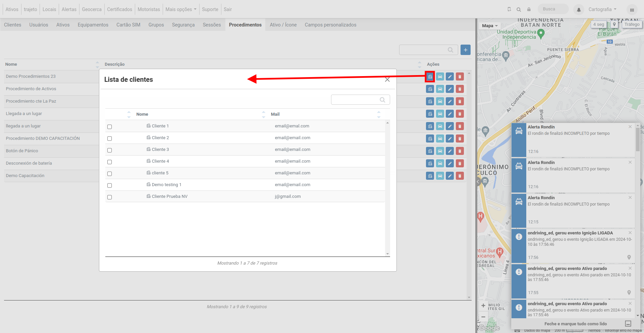644x333 pixels.
Task: Close the Lista de clientes dialog
Action: (x=387, y=79)
